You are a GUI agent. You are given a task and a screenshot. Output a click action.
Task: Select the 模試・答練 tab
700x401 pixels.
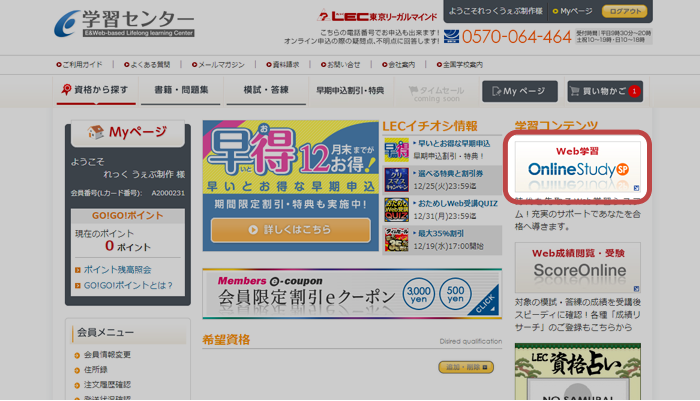pos(266,91)
